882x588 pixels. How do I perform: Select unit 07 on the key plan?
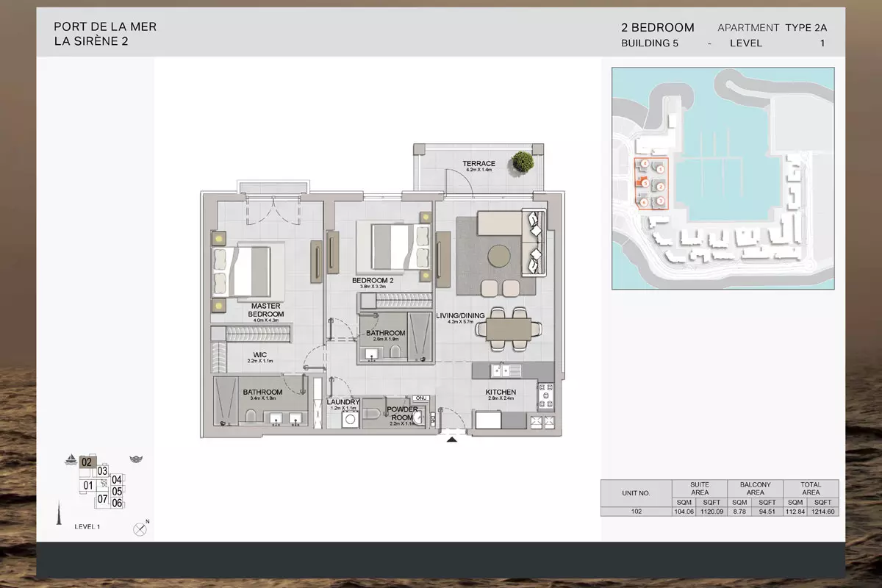[103, 498]
